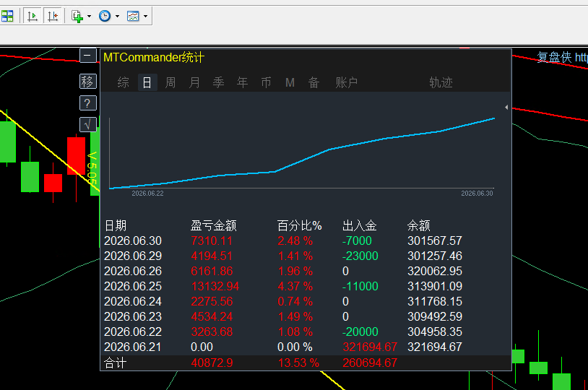Select the 日 daily tab
This screenshot has height=390, width=588.
(147, 82)
